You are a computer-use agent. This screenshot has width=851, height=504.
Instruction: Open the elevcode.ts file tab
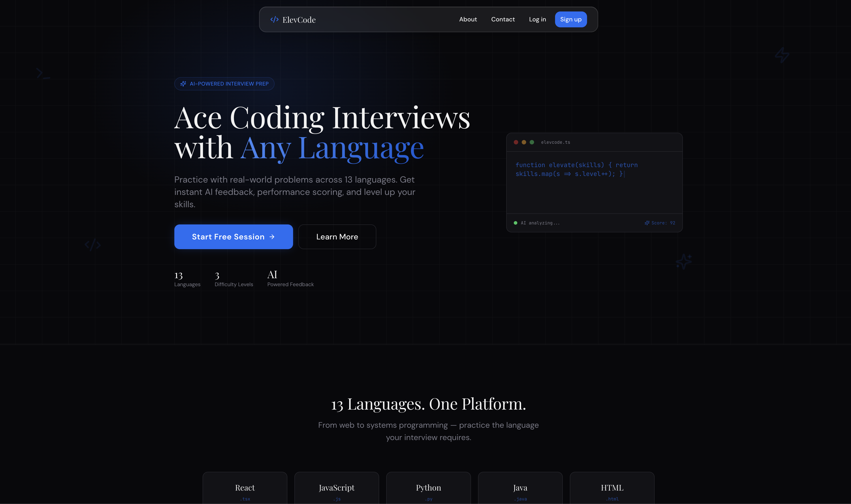(x=555, y=142)
